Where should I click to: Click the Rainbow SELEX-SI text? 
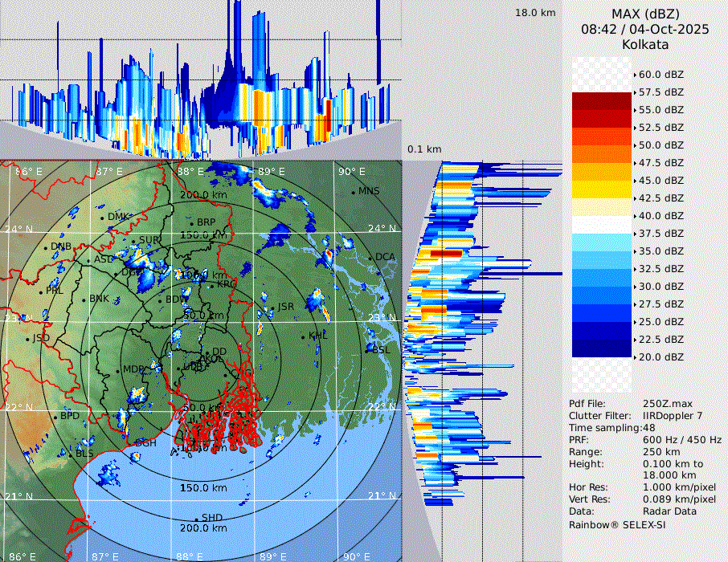617,525
